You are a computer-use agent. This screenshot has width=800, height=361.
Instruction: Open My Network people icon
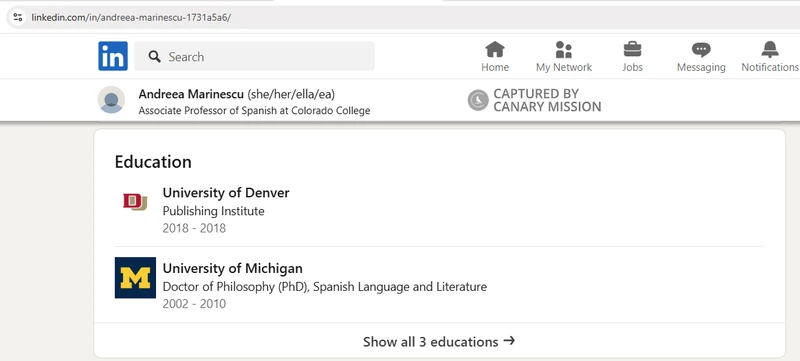click(x=564, y=50)
